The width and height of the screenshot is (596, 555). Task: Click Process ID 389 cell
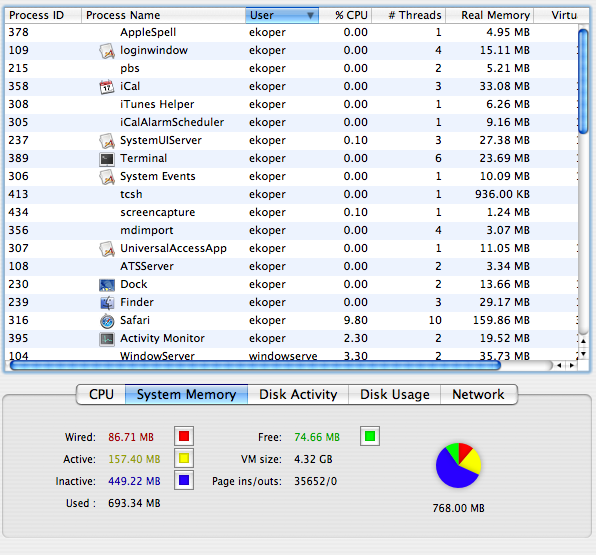pos(19,159)
